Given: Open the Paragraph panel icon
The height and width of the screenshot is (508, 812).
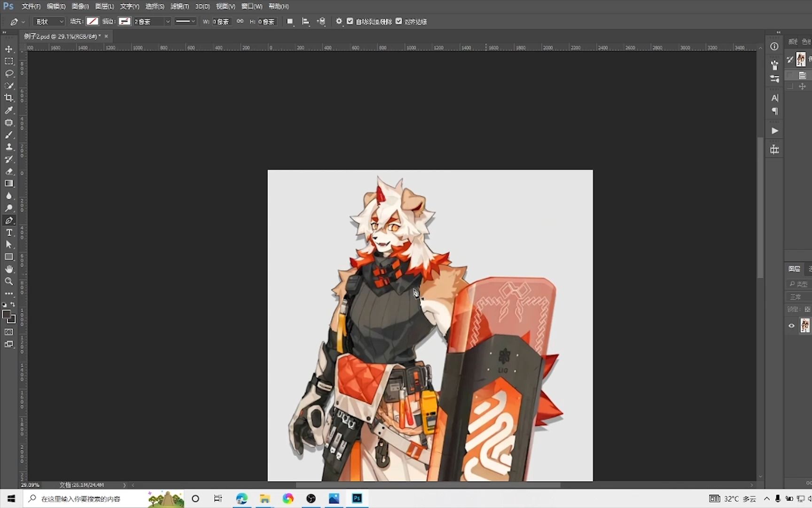Looking at the screenshot, I should coord(774,111).
